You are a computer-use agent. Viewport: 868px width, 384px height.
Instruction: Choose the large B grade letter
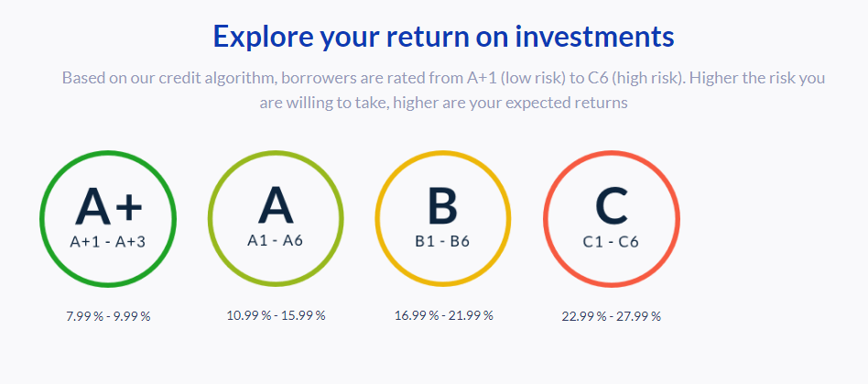443,205
